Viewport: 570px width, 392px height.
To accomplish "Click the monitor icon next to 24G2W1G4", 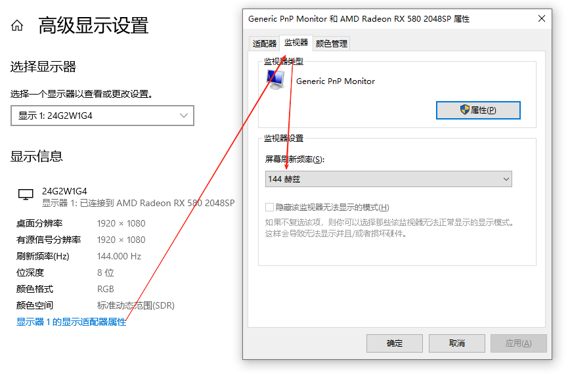I will pos(26,194).
